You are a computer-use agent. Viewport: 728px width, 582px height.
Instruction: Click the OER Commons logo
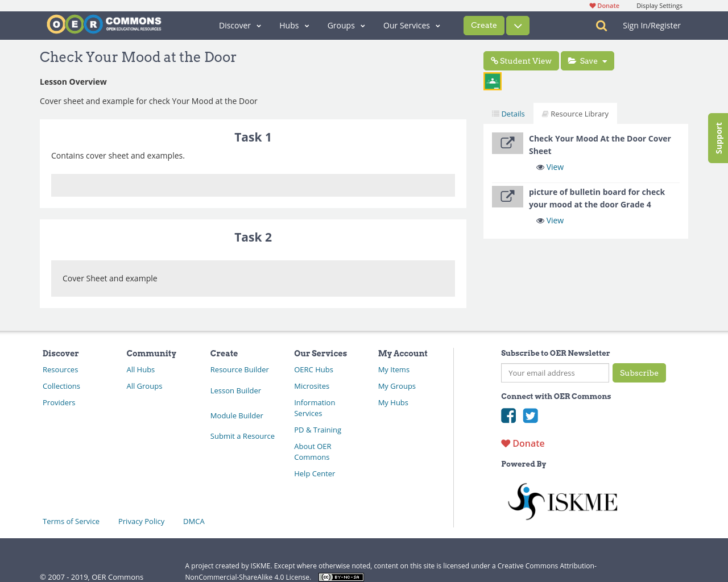(104, 24)
